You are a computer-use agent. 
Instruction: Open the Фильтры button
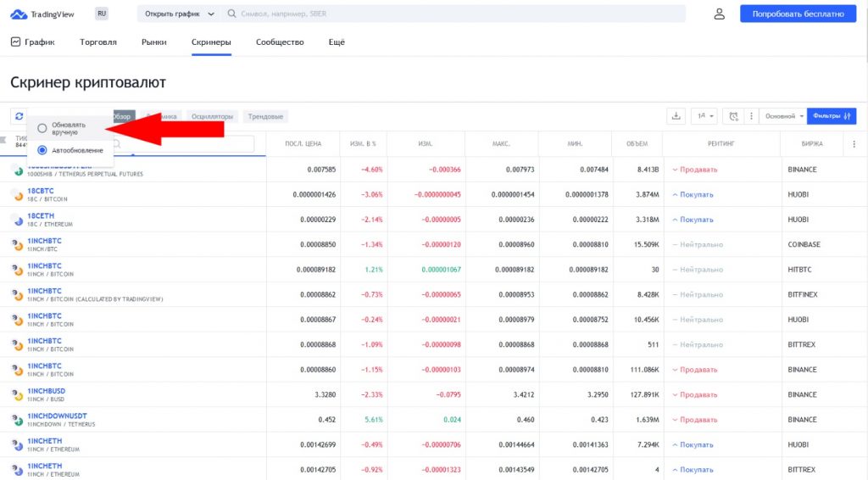(x=832, y=116)
